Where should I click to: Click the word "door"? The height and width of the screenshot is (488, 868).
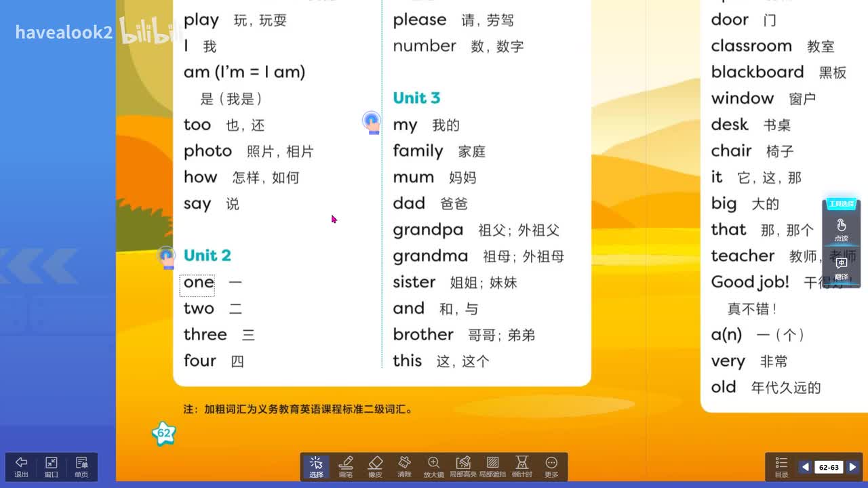pos(730,20)
